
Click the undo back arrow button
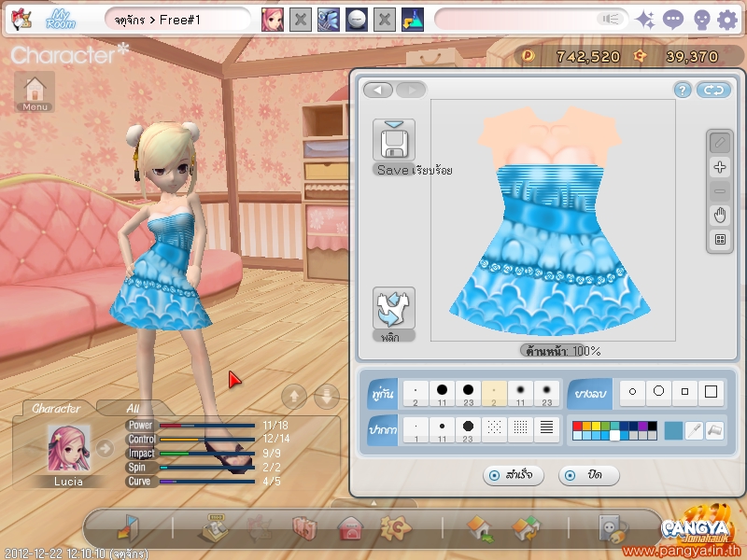[x=378, y=90]
